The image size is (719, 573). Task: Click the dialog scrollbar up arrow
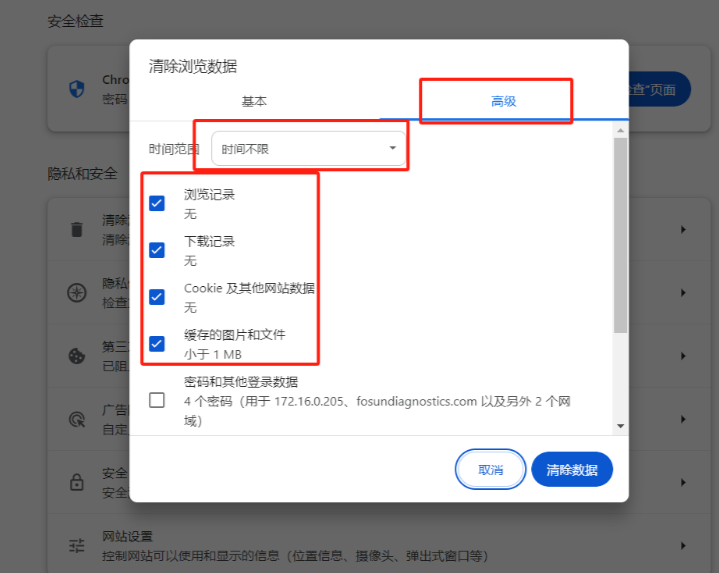click(620, 131)
